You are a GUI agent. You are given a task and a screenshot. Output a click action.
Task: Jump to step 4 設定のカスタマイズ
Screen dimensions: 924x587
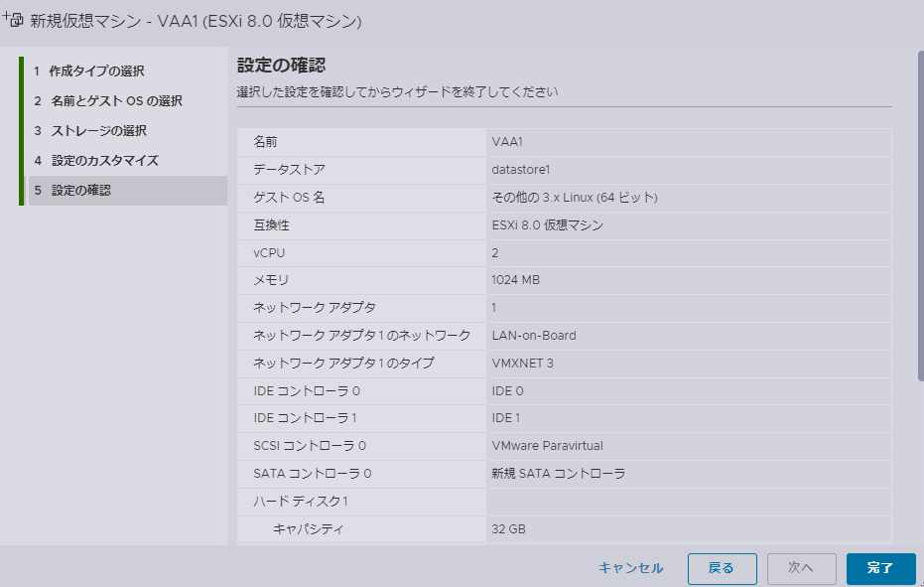coord(104,161)
